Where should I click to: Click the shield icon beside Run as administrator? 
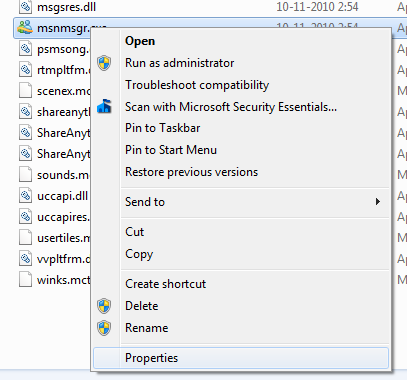click(104, 63)
